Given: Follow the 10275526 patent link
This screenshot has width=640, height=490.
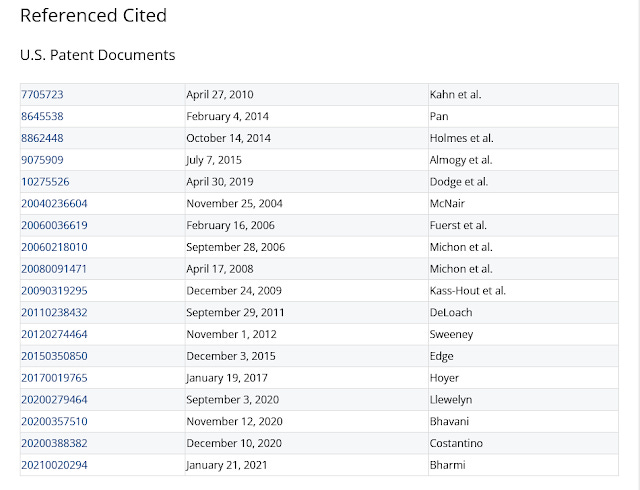Looking at the screenshot, I should 45,182.
